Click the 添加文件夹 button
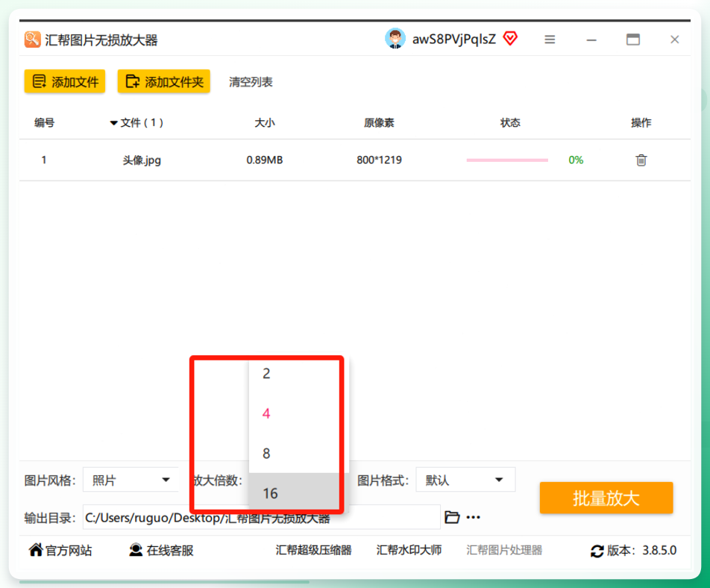The image size is (710, 588). click(x=164, y=81)
